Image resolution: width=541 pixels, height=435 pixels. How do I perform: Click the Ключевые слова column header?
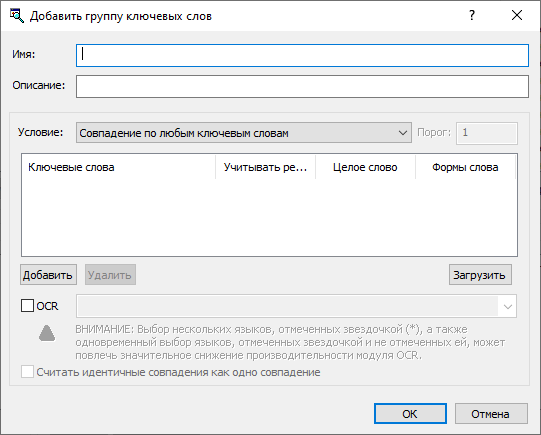coord(118,167)
